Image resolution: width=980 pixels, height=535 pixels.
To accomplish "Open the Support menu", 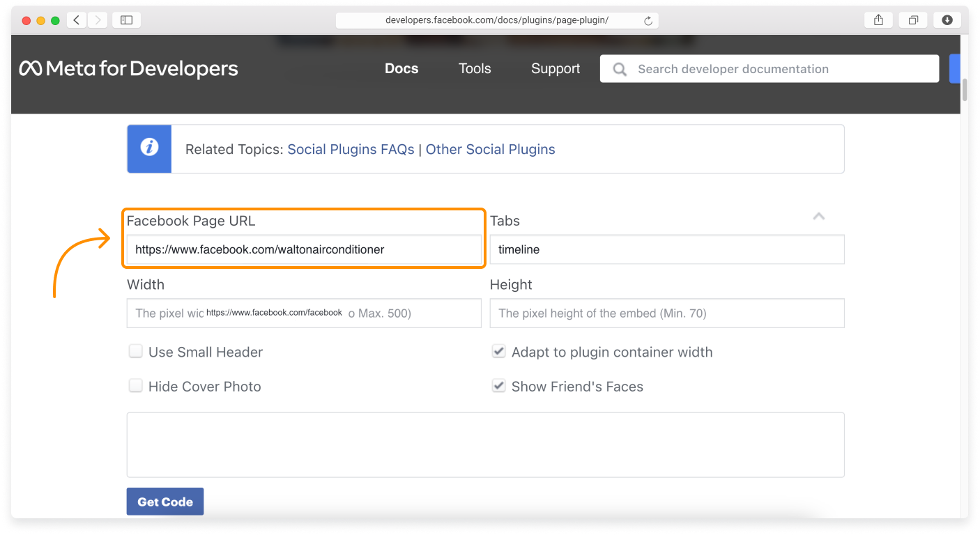I will coord(556,68).
